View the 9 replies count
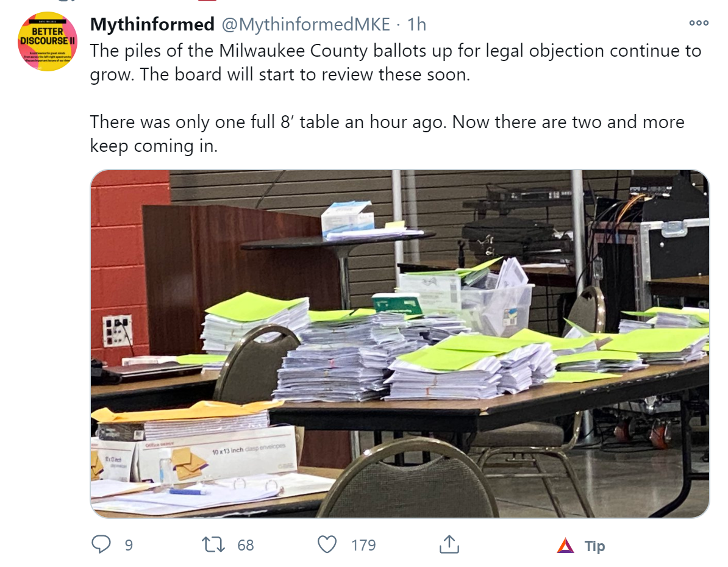The image size is (728, 567). click(x=129, y=545)
